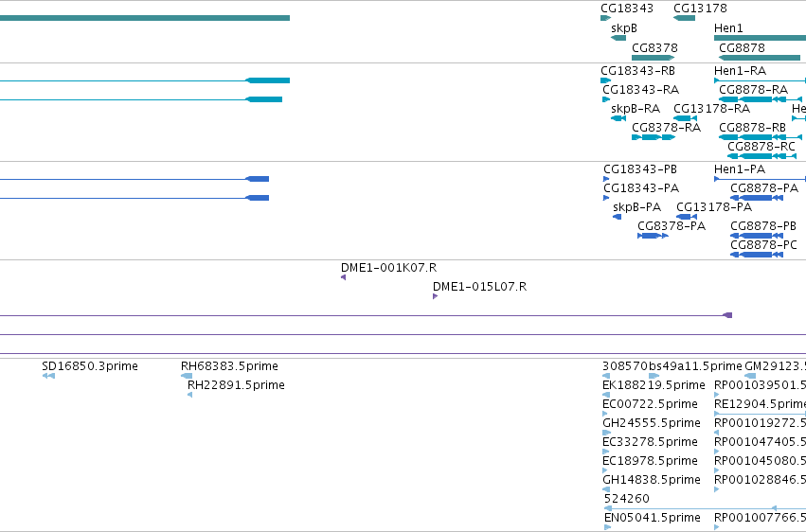Select the EC33278.5prime EST label

650,443
